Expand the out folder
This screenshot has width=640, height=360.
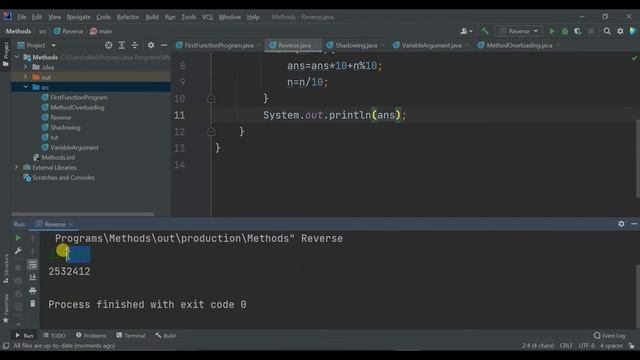[26, 77]
